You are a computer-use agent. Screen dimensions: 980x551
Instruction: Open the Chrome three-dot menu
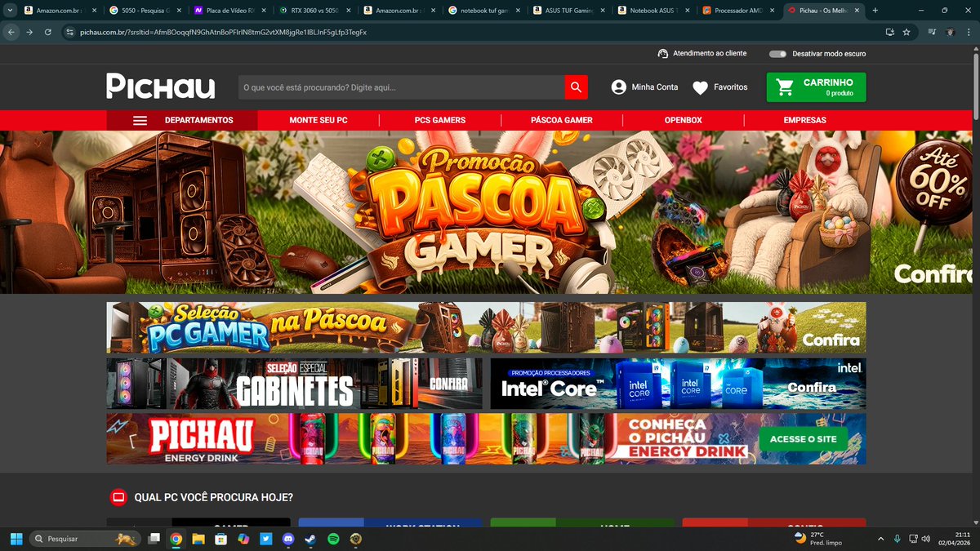pos(968,32)
